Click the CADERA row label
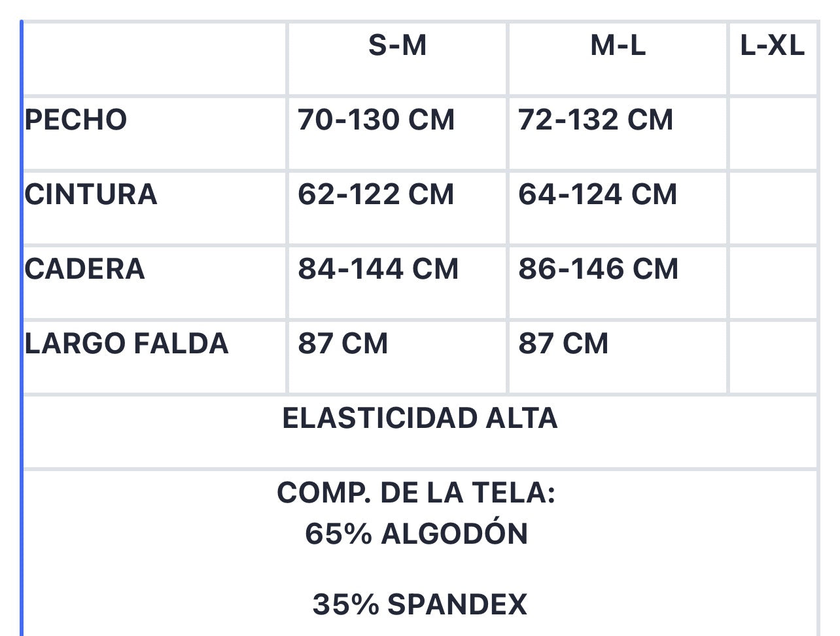 (84, 270)
